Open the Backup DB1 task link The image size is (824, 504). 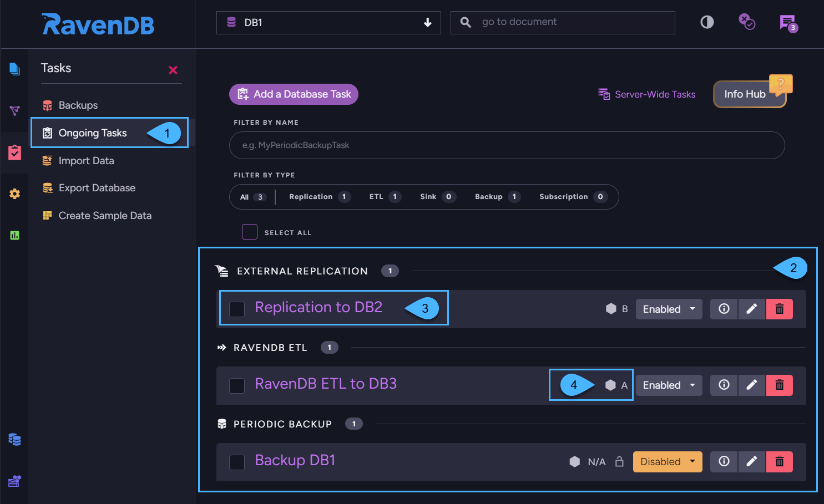click(295, 460)
